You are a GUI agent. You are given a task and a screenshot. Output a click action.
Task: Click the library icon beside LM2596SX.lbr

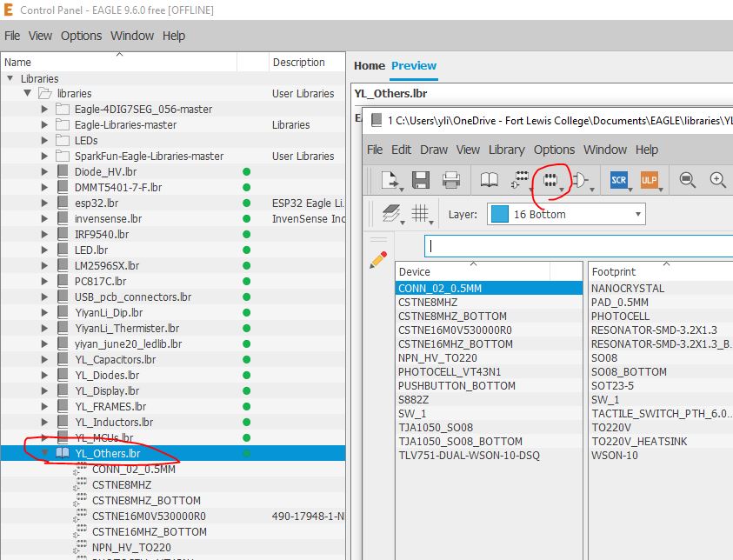[63, 265]
